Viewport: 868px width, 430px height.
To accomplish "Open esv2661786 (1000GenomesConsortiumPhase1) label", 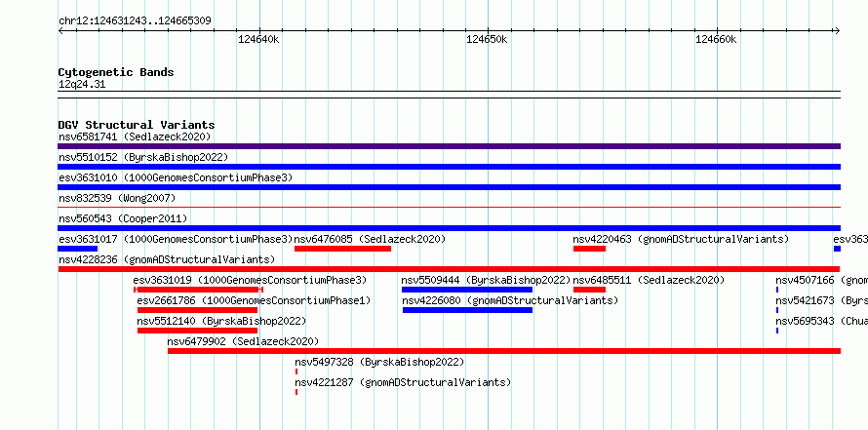I will pyautogui.click(x=254, y=300).
